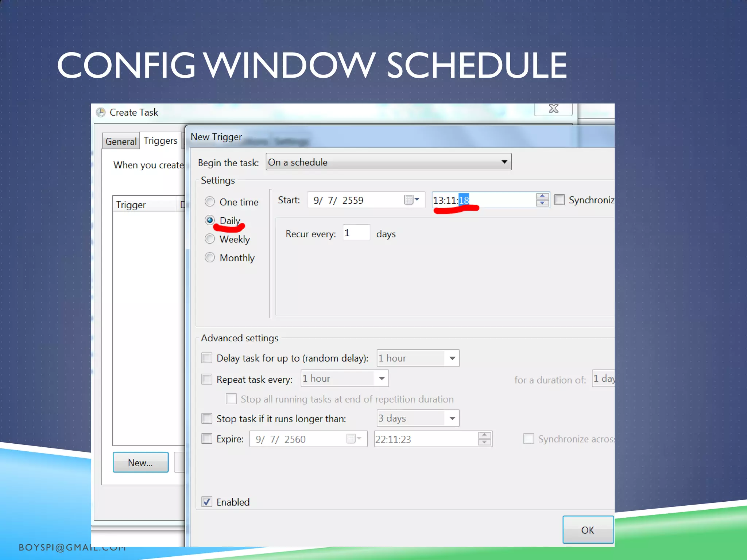Click the New Trigger title bar
This screenshot has width=747, height=560.
click(x=400, y=137)
